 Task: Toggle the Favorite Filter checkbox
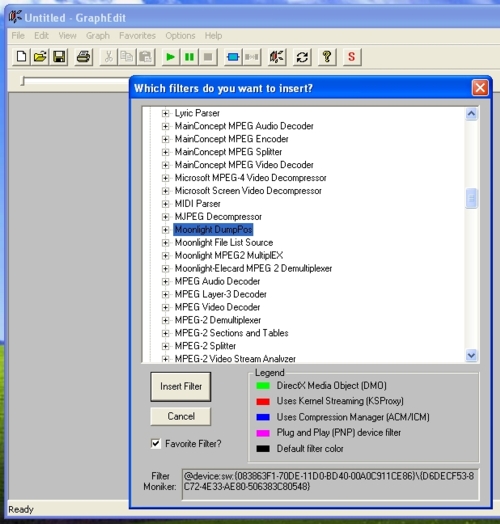click(155, 443)
